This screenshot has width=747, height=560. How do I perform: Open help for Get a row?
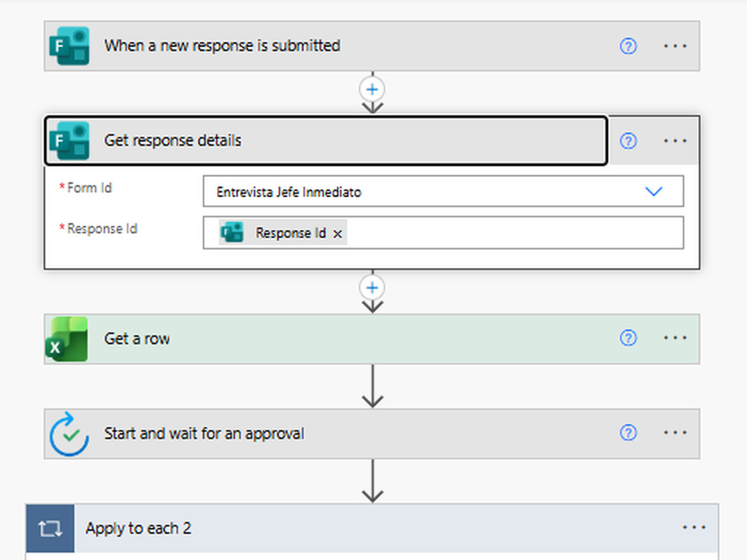coord(628,337)
